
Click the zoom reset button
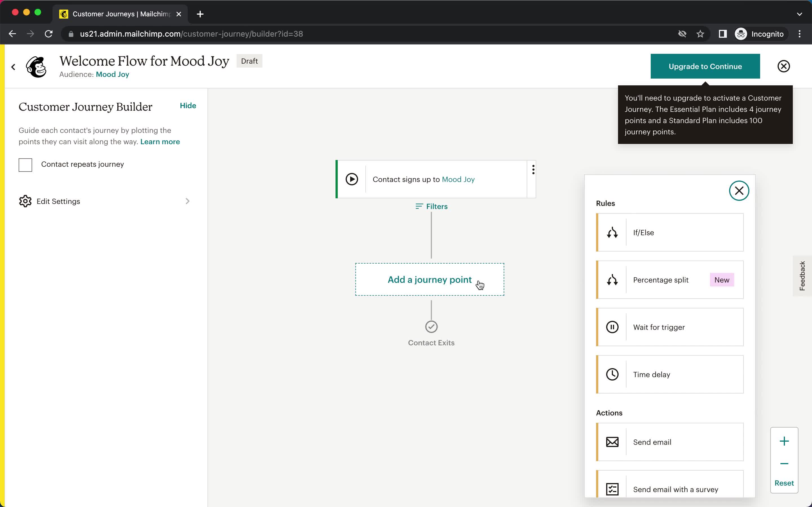[784, 483]
